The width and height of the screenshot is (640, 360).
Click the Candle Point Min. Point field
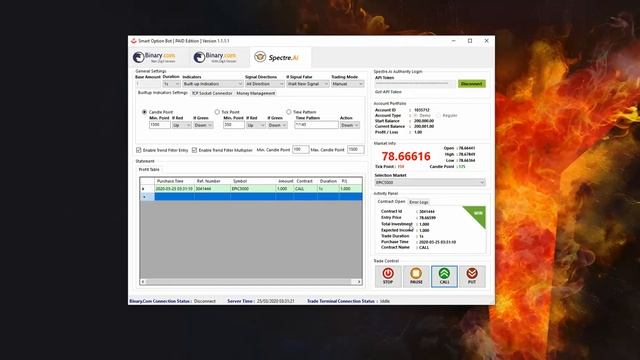coord(160,125)
